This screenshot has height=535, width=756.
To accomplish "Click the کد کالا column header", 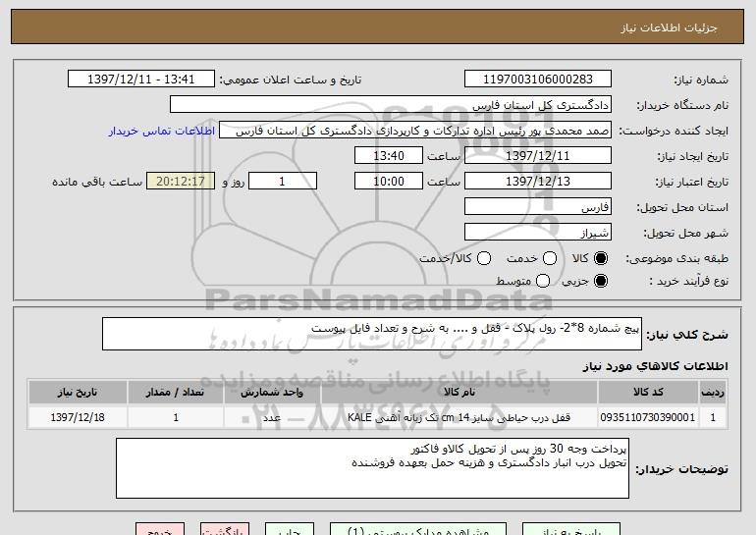I will (648, 393).
